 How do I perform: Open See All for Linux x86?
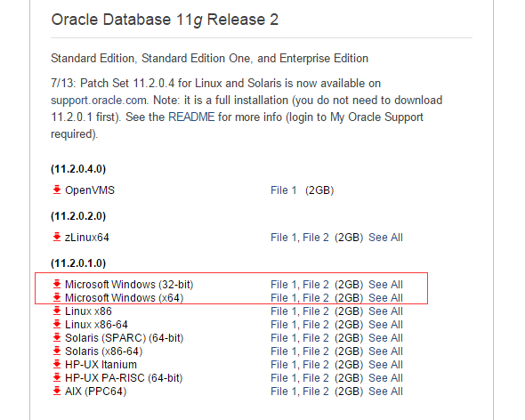(385, 311)
